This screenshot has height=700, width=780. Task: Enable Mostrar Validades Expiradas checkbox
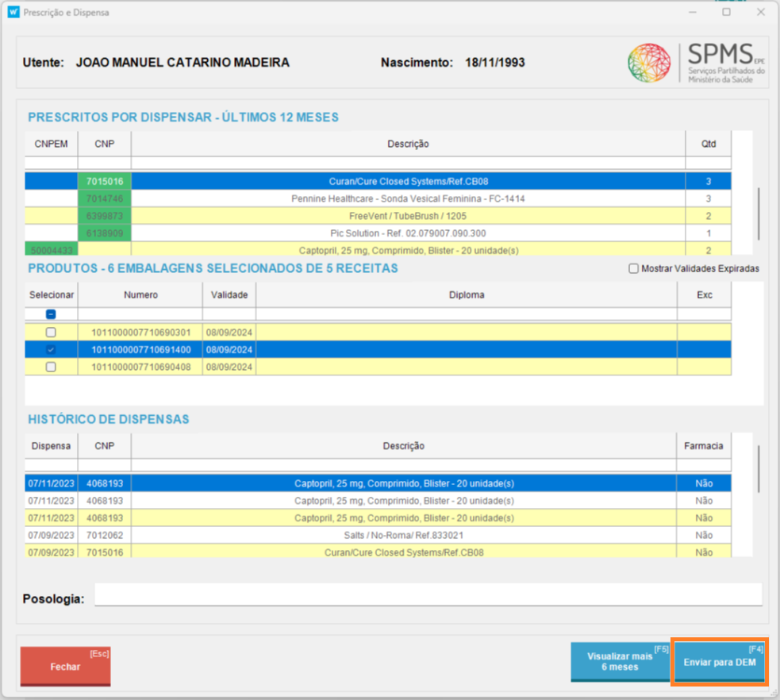click(x=633, y=268)
